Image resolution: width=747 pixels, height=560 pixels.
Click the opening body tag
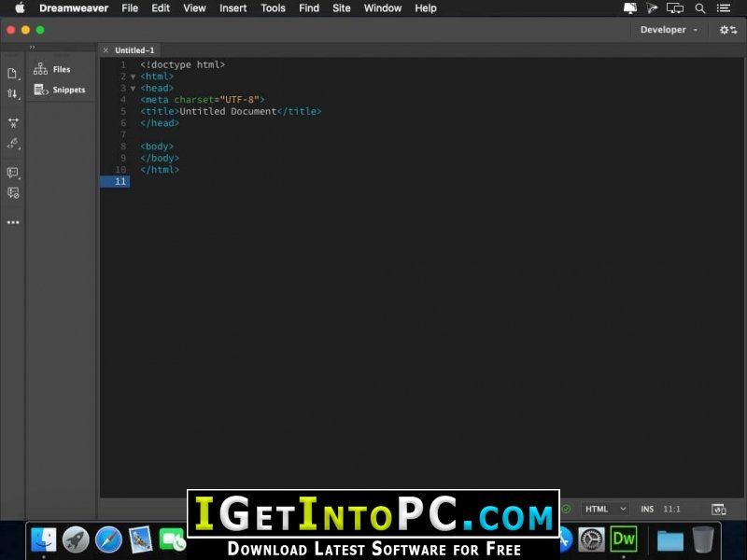tap(157, 147)
